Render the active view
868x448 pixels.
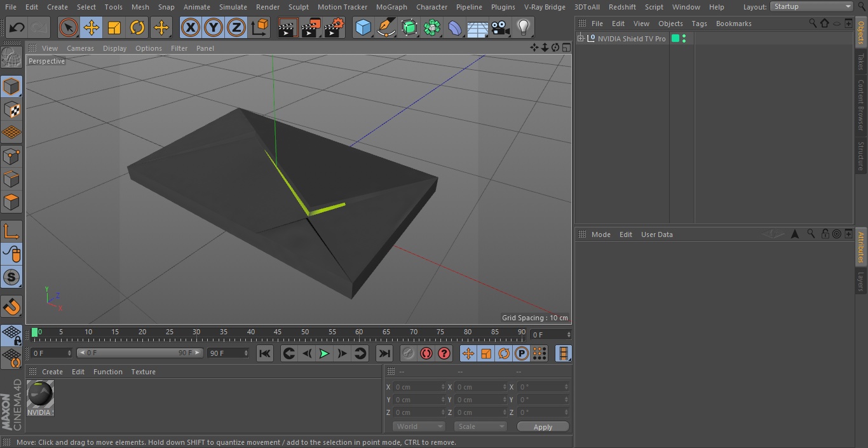click(288, 28)
